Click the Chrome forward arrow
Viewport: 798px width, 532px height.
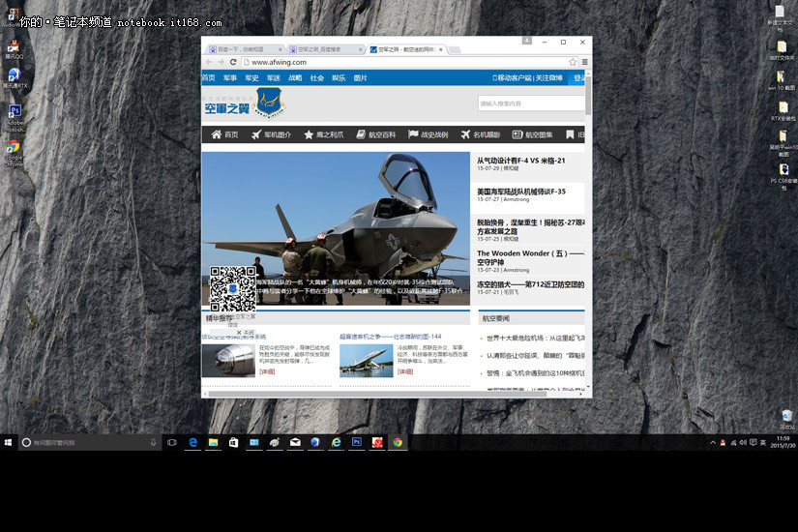(x=221, y=62)
